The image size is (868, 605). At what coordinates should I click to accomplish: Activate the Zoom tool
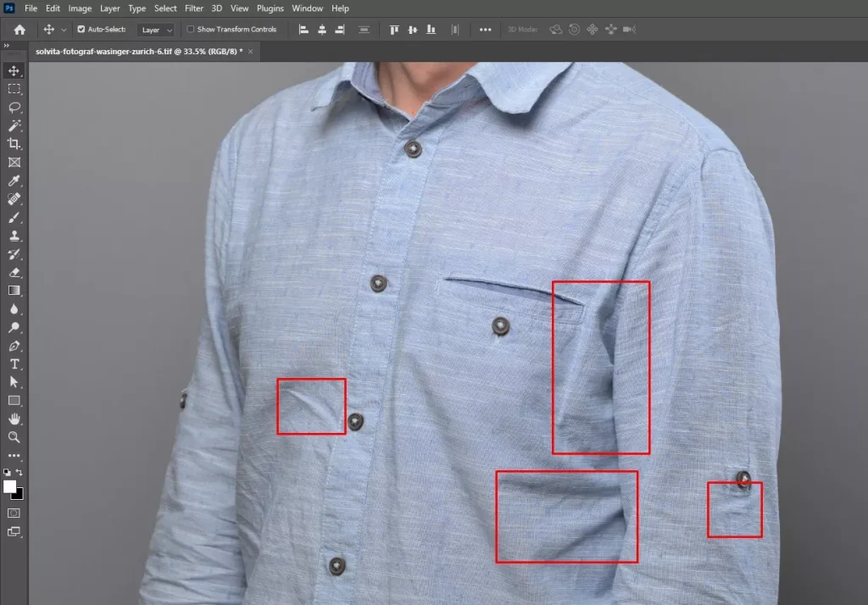click(x=14, y=437)
